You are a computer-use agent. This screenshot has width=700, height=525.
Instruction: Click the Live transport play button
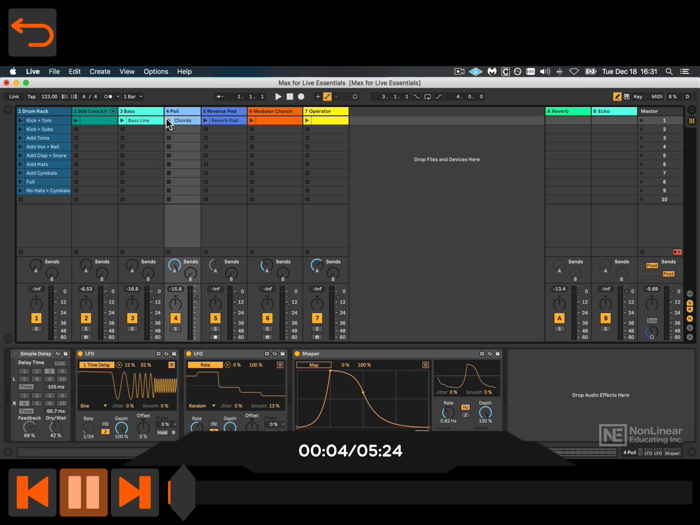(278, 96)
